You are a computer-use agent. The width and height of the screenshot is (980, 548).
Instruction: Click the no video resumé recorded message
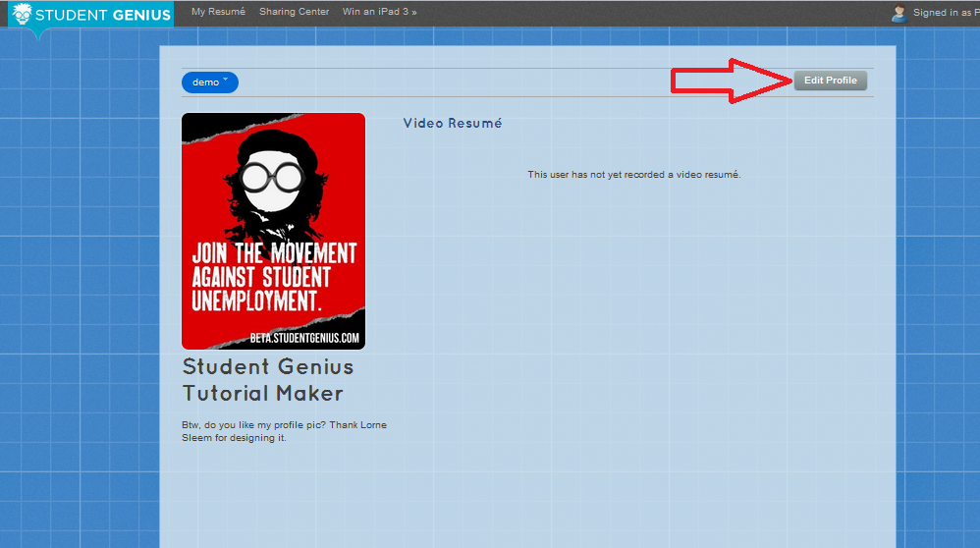(633, 175)
